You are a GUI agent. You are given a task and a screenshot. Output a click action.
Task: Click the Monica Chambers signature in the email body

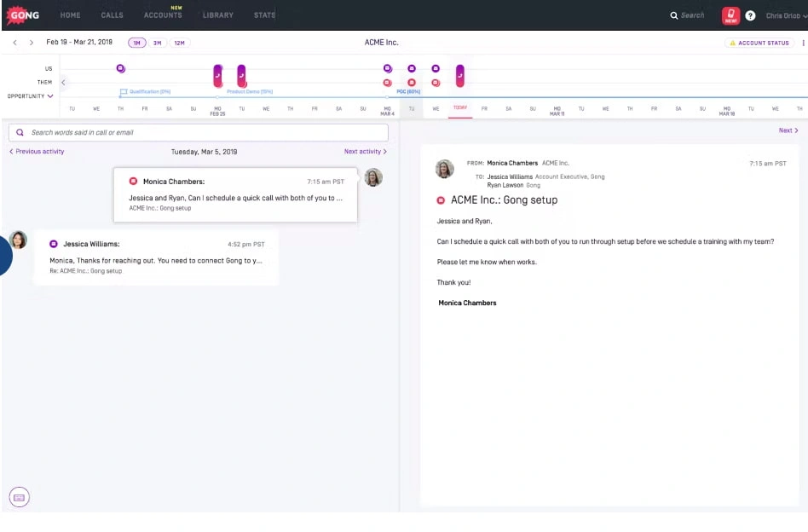[467, 304]
